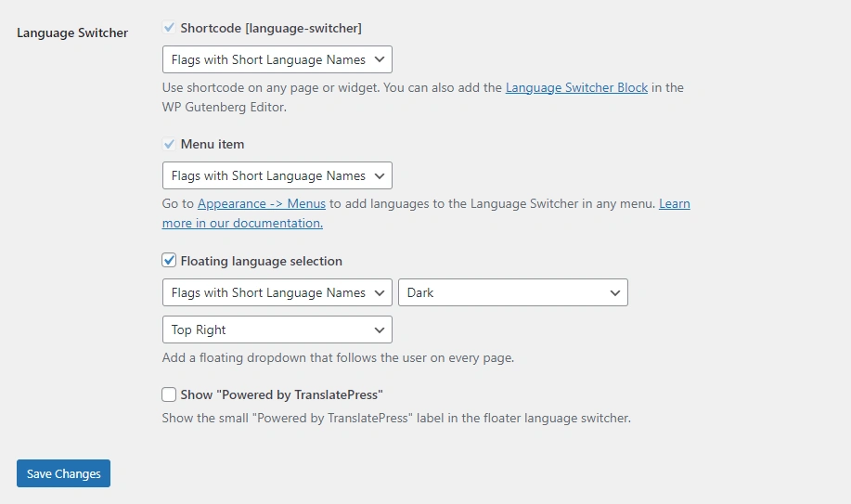Follow the Appearance -> Menus link

coord(262,204)
